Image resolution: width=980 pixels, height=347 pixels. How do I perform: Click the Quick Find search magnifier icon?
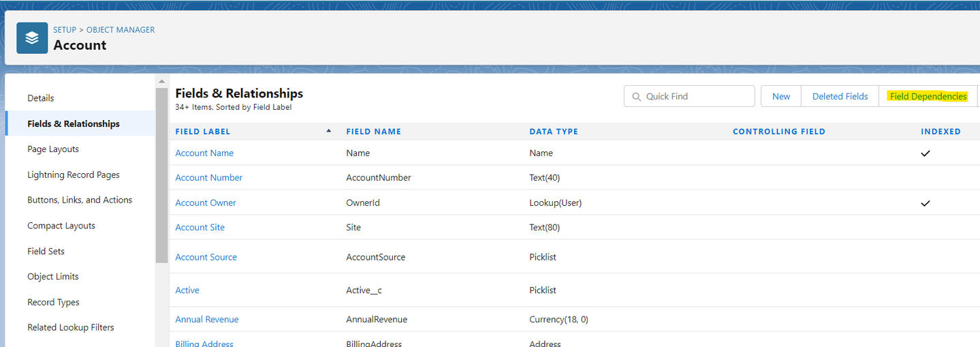pyautogui.click(x=636, y=97)
